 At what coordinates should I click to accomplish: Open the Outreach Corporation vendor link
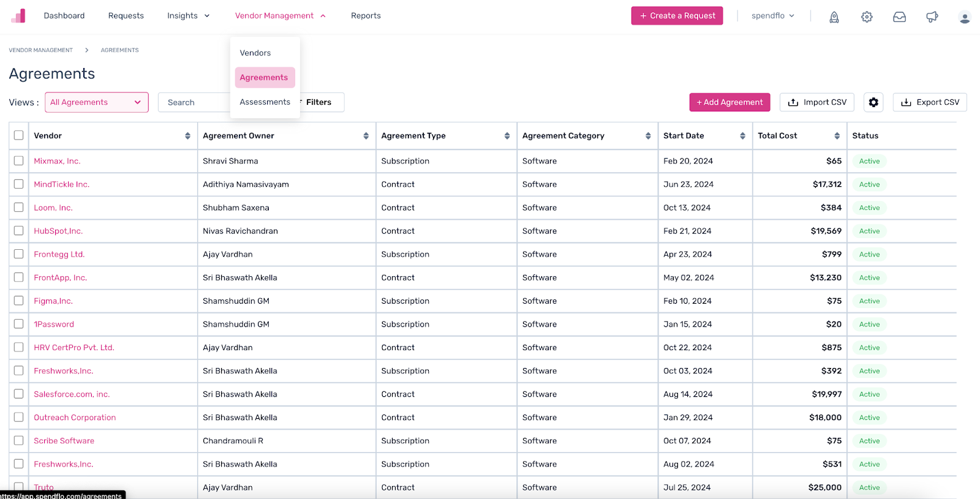click(75, 418)
